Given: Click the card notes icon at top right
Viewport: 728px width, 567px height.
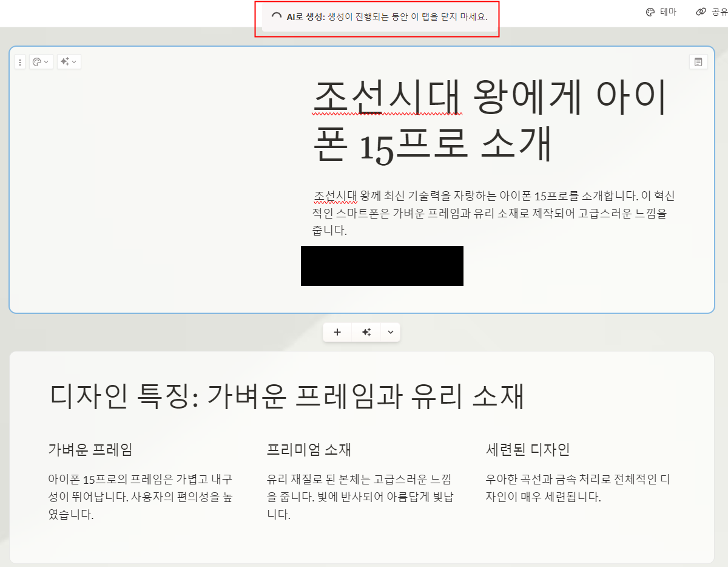Looking at the screenshot, I should 698,62.
